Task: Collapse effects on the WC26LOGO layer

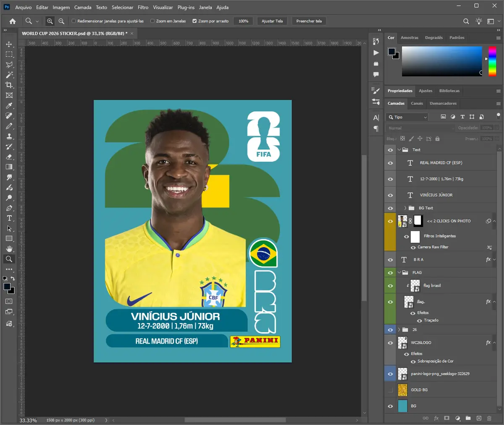Action: (494, 343)
